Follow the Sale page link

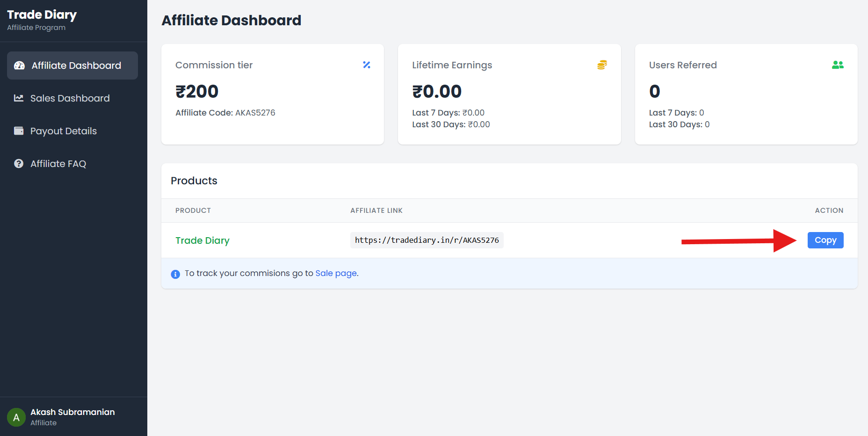(336, 273)
